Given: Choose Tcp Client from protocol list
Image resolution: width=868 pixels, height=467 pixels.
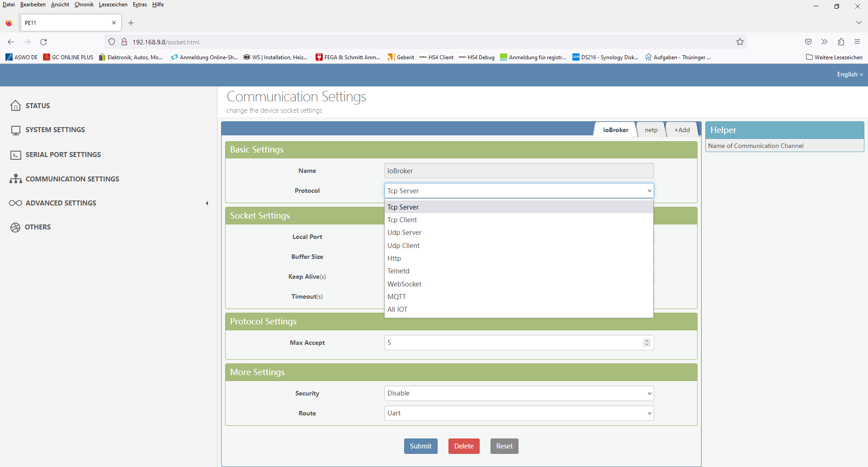Looking at the screenshot, I should pos(519,220).
